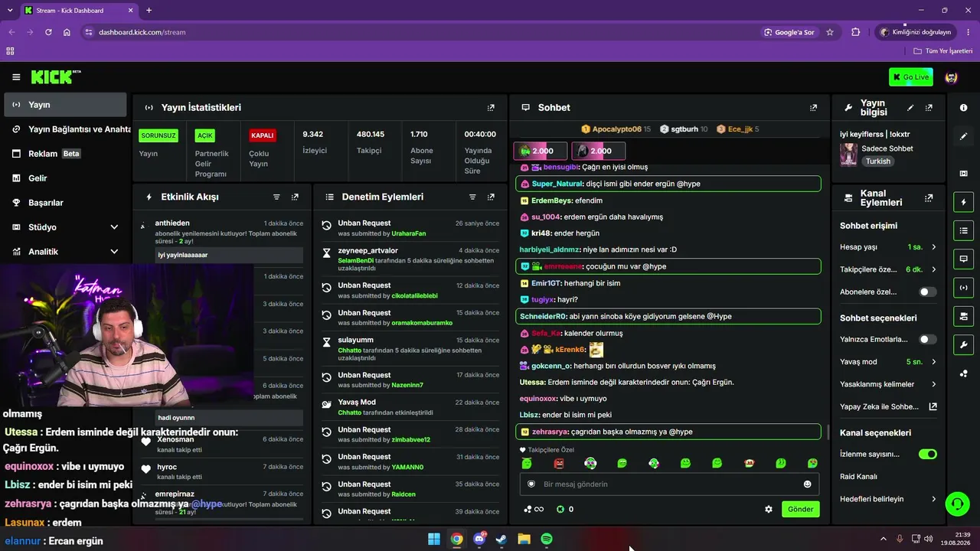The width and height of the screenshot is (980, 551).
Task: Open Discord from the taskbar
Action: click(479, 539)
